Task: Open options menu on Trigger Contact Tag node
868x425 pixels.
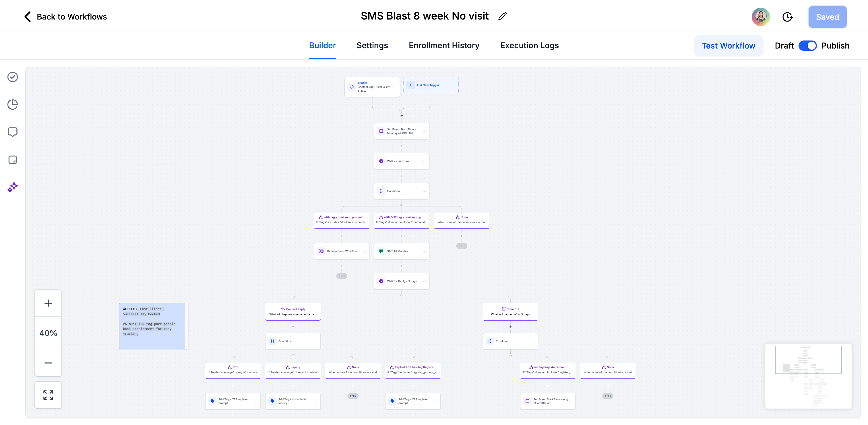Action: coord(395,87)
